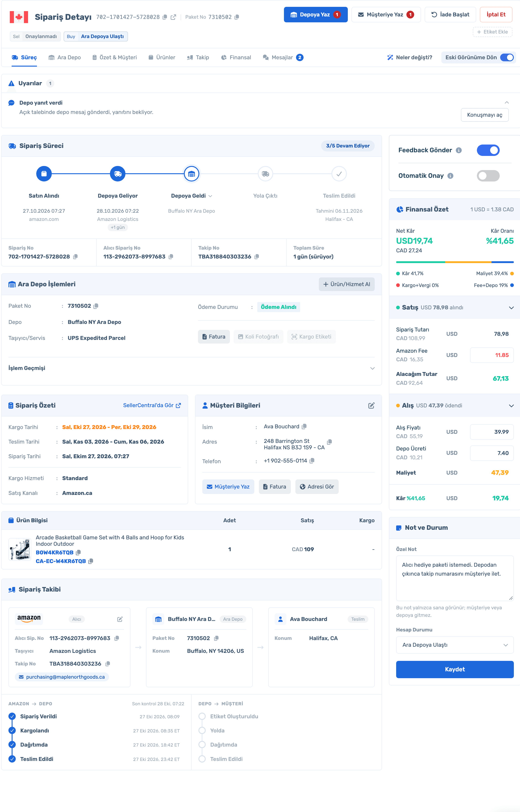
Task: Toggle Eski Görünüme Dön switch
Action: [507, 57]
